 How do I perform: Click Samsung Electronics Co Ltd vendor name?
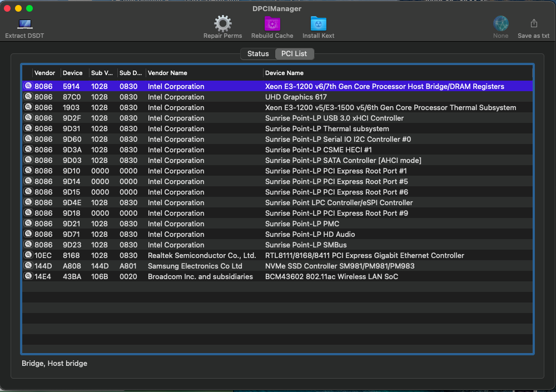pos(195,266)
